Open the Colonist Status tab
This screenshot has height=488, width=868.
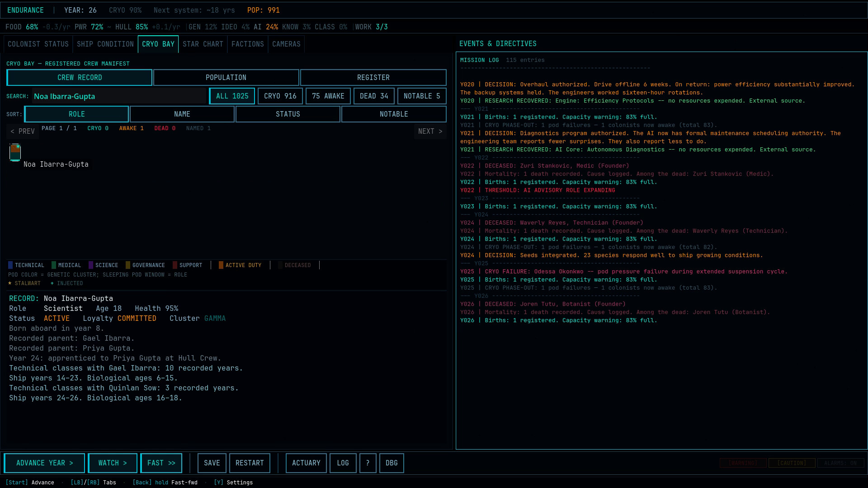[x=38, y=44]
